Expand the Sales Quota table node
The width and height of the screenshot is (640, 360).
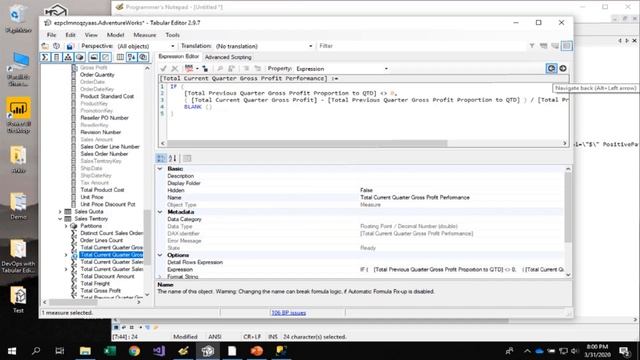pyautogui.click(x=60, y=211)
